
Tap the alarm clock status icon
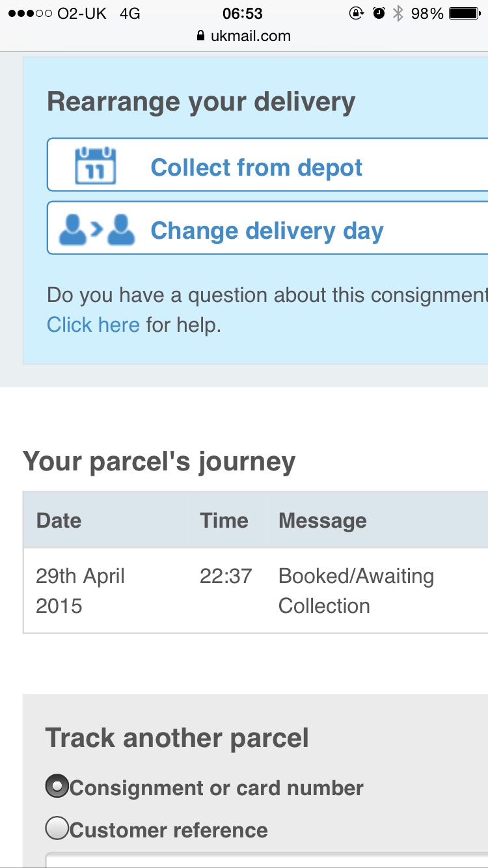379,13
